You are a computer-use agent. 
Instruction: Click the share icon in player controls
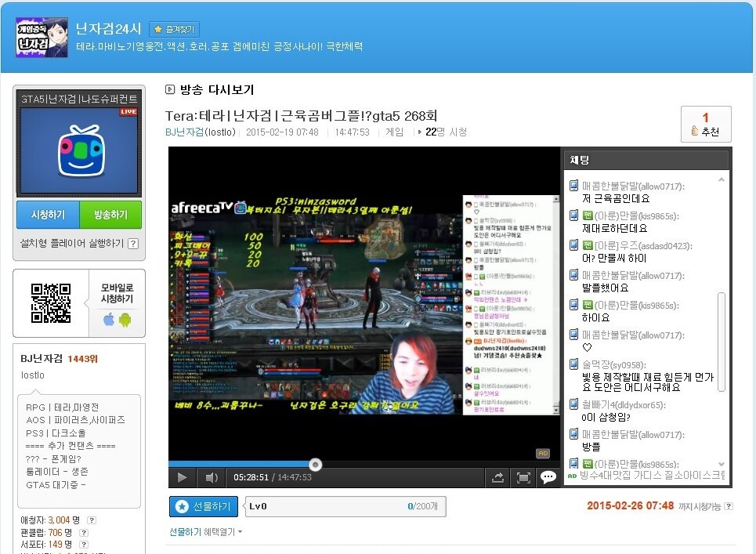(x=497, y=477)
